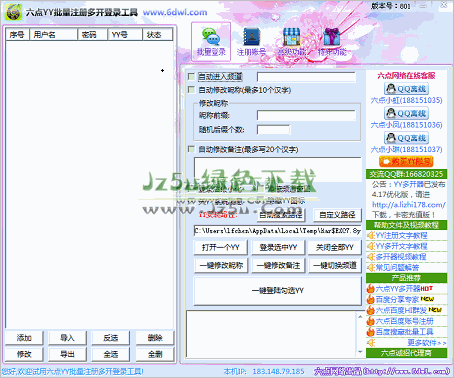Click the large remark text box
Screen dimensions: 454x378
(278, 169)
